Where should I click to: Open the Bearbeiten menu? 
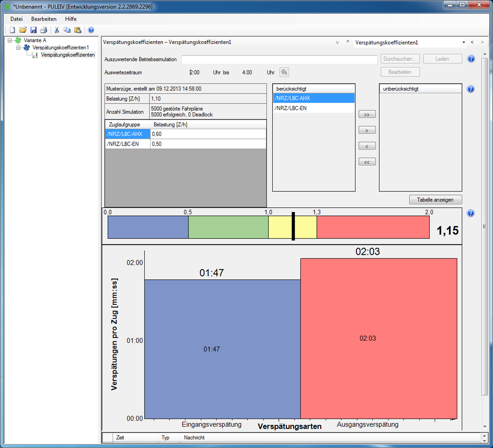44,19
